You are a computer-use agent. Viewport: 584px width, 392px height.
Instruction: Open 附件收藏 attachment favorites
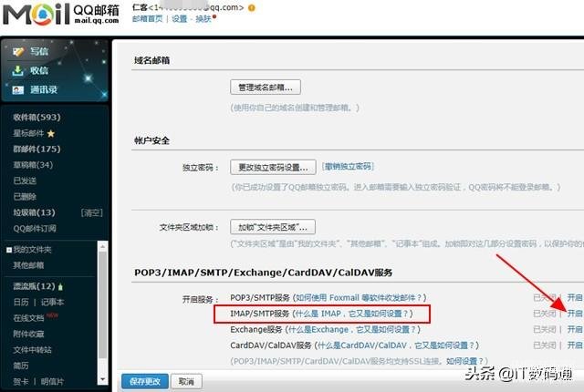(x=28, y=334)
